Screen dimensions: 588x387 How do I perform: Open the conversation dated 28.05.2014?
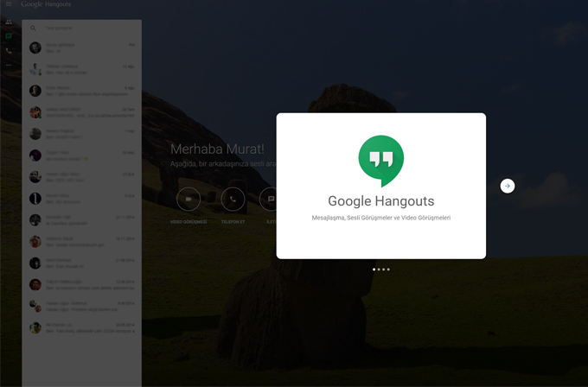click(82, 327)
